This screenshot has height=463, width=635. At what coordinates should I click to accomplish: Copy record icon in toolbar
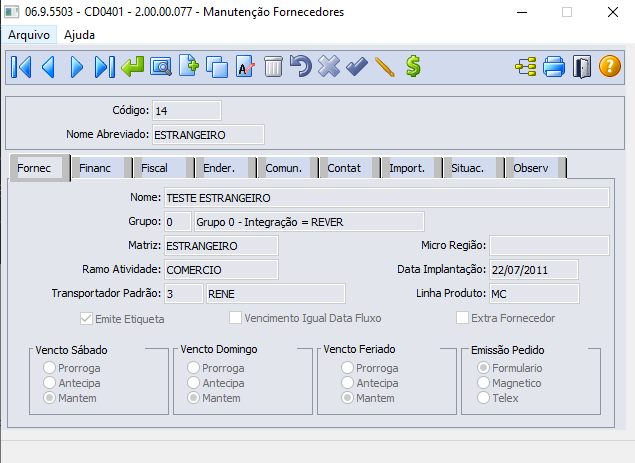[x=217, y=67]
